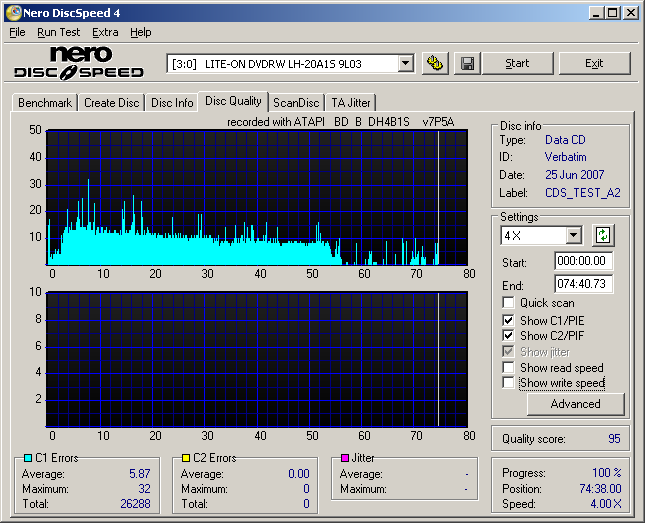Click the Progress value 100 %
645x523 pixels.
[607, 473]
